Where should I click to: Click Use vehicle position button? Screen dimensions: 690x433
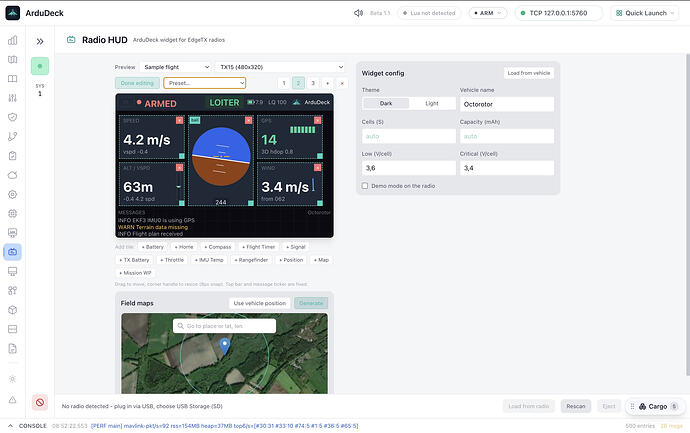[260, 303]
